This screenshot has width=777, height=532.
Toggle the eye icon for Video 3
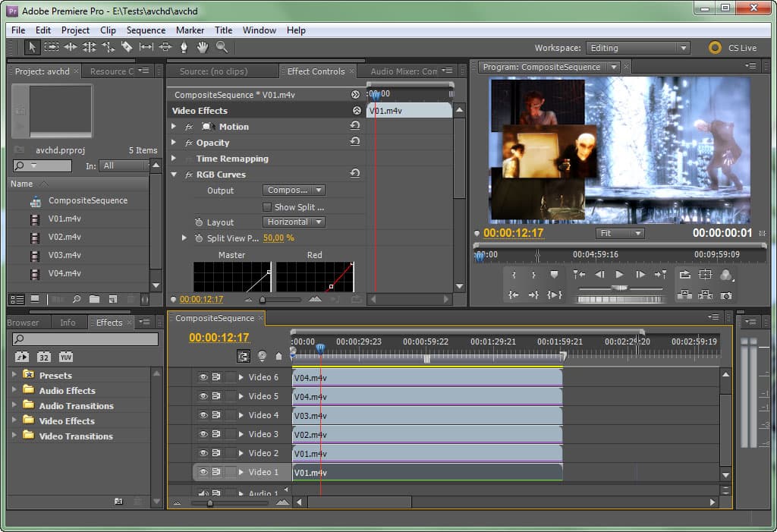click(203, 434)
